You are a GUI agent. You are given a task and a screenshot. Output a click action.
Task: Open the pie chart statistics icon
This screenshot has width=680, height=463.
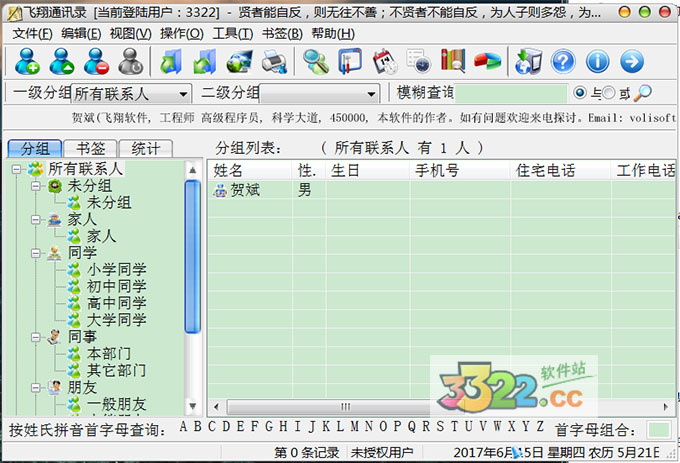pyautogui.click(x=487, y=61)
